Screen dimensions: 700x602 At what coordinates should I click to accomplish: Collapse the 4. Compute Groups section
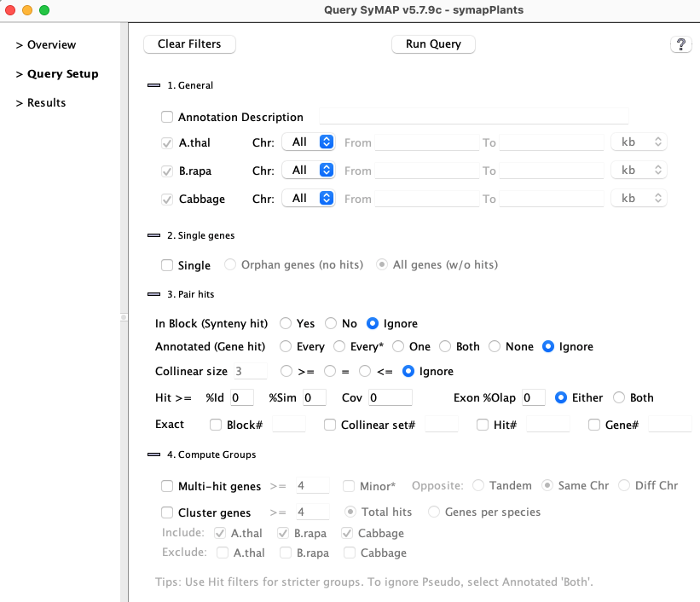[154, 454]
